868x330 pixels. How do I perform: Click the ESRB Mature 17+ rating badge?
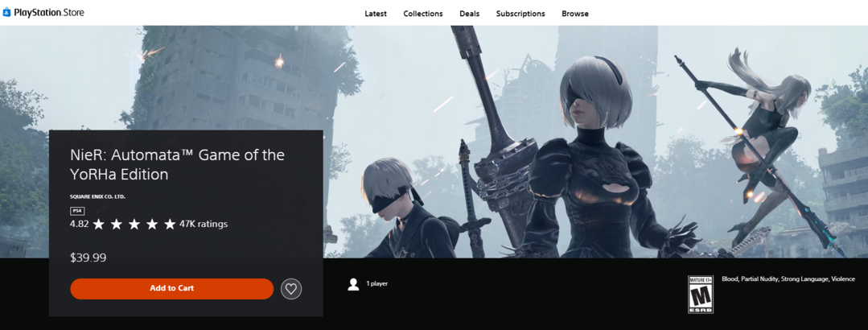click(700, 295)
